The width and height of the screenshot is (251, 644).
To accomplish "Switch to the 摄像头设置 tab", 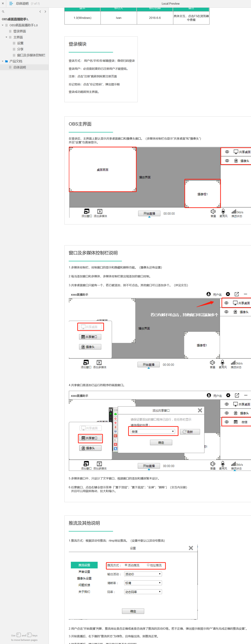I will click(x=84, y=578).
